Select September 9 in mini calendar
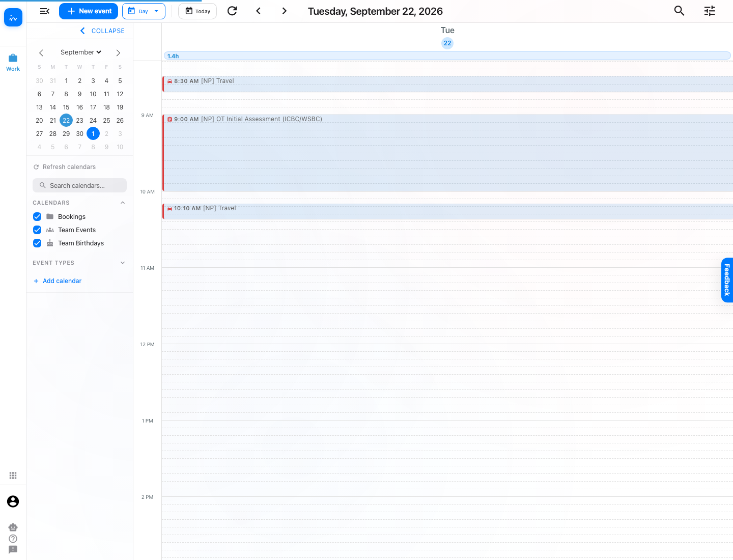The width and height of the screenshot is (733, 560). click(x=79, y=94)
